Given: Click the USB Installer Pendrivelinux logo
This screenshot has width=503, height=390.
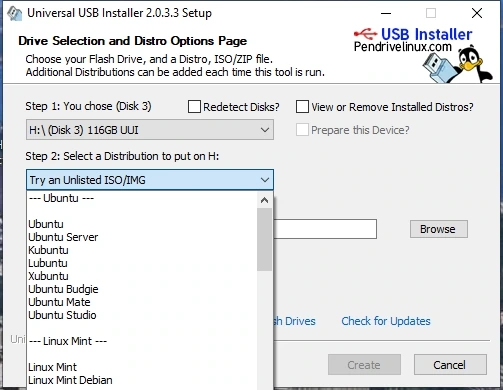Looking at the screenshot, I should coord(413,40).
